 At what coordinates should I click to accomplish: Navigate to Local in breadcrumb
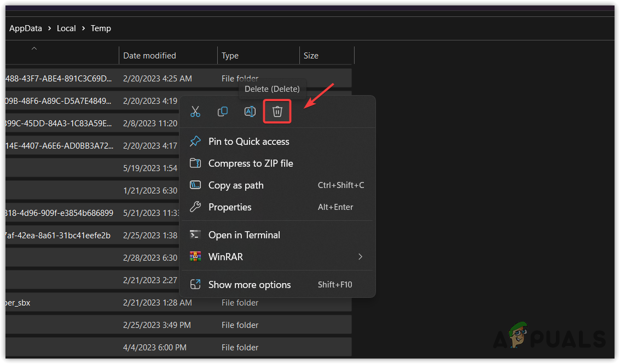66,28
